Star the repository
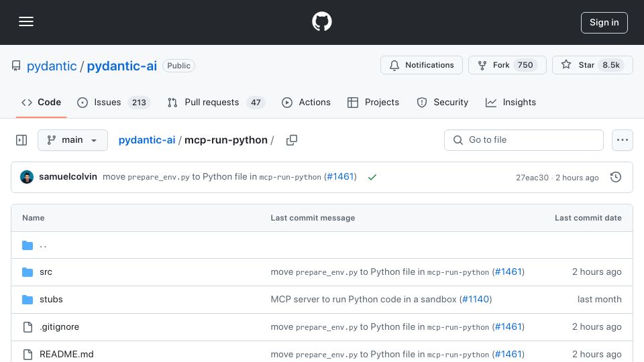 (x=592, y=65)
